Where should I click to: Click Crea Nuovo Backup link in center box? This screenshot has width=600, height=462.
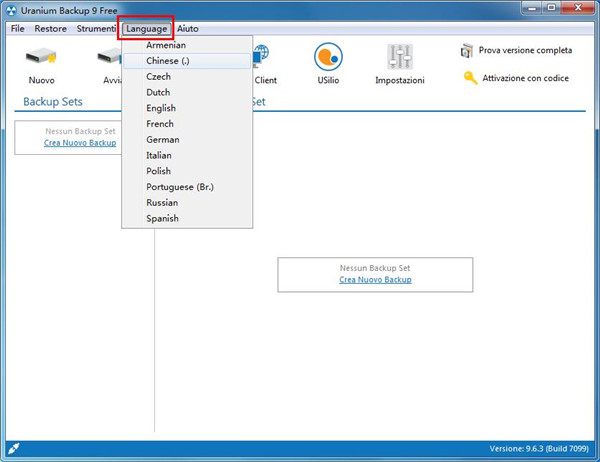click(x=375, y=280)
